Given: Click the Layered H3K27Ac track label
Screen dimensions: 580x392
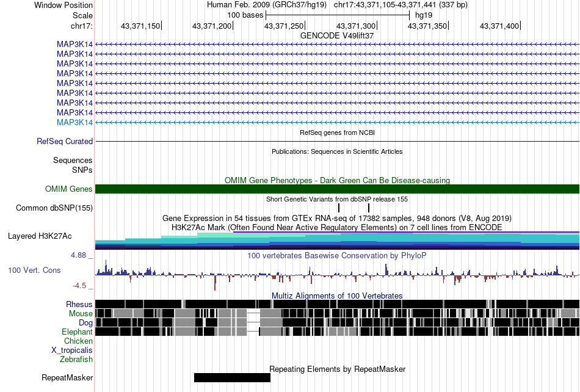Looking at the screenshot, I should pyautogui.click(x=40, y=236).
